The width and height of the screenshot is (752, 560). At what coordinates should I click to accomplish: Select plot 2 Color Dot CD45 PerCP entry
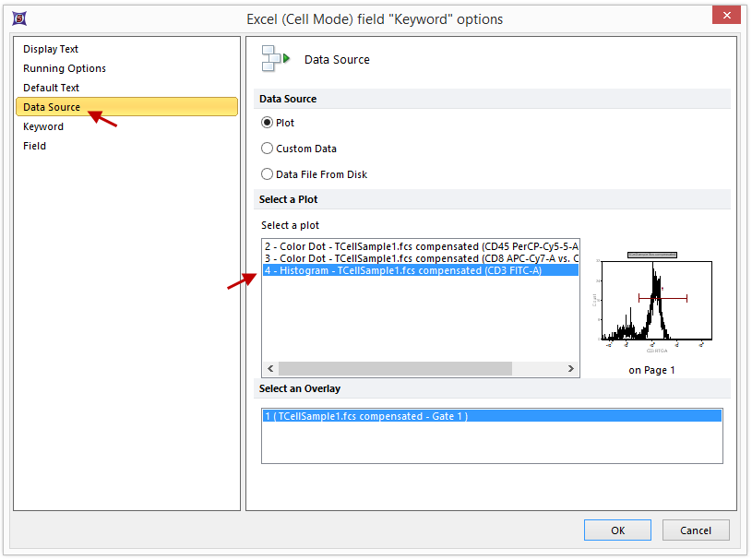421,246
